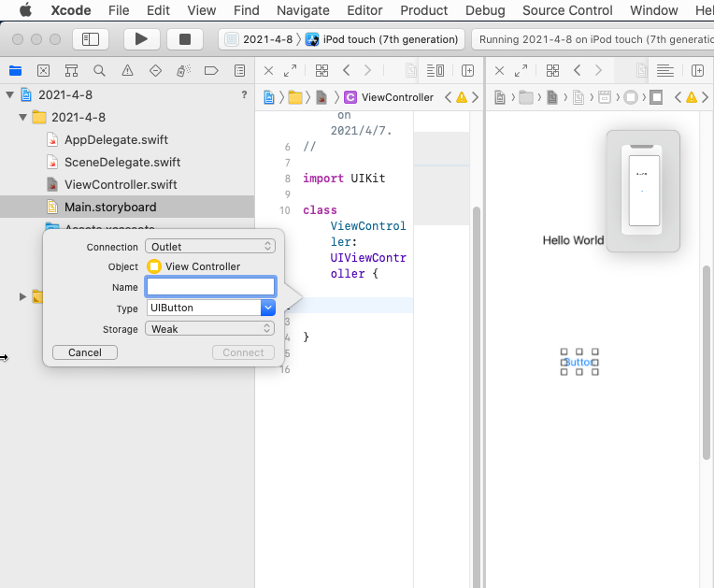This screenshot has height=588, width=714.
Task: Open the Symbol navigator icon
Action: pyautogui.click(x=71, y=71)
